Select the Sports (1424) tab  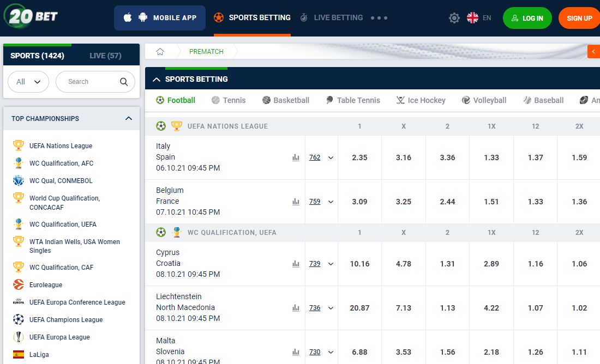tap(37, 56)
